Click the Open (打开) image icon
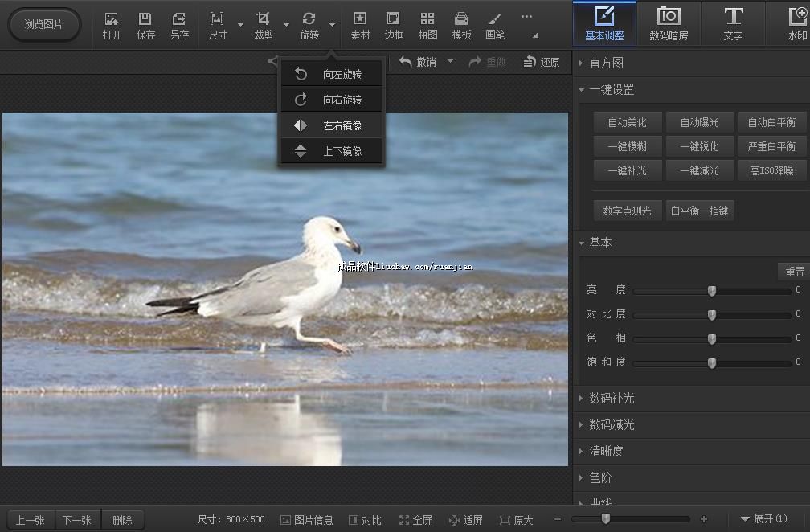The width and height of the screenshot is (810, 532). coord(112,19)
